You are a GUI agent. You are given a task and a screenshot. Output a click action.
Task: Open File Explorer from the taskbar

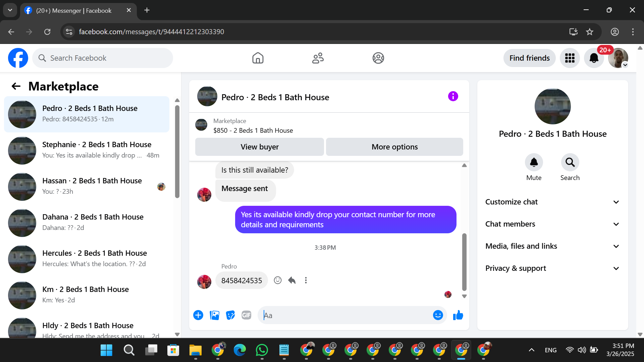coord(195,350)
